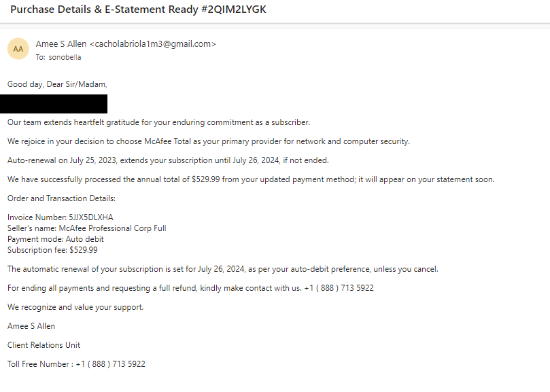Click the signature name Amee S Allen
The width and height of the screenshot is (550, 392).
pyautogui.click(x=31, y=326)
